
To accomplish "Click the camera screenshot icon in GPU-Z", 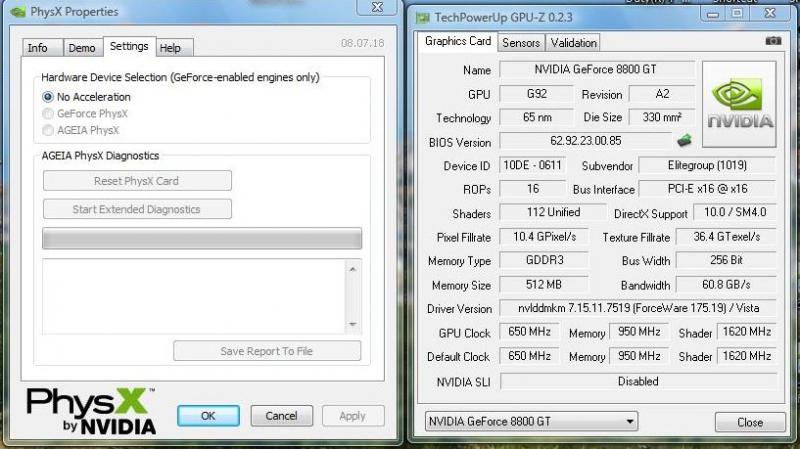I will pos(773,40).
